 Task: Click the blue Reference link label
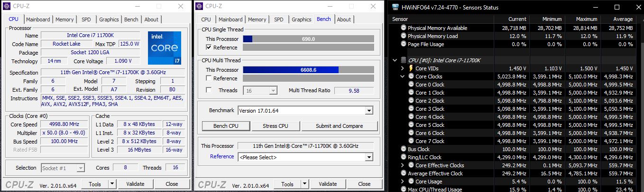[222, 156]
